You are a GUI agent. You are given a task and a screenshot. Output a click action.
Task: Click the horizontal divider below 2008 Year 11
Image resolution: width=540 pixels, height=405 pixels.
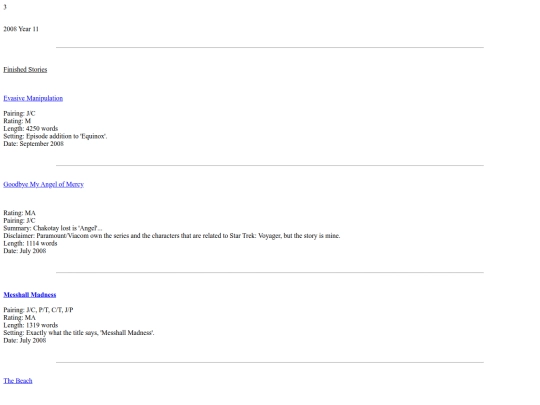coord(270,48)
